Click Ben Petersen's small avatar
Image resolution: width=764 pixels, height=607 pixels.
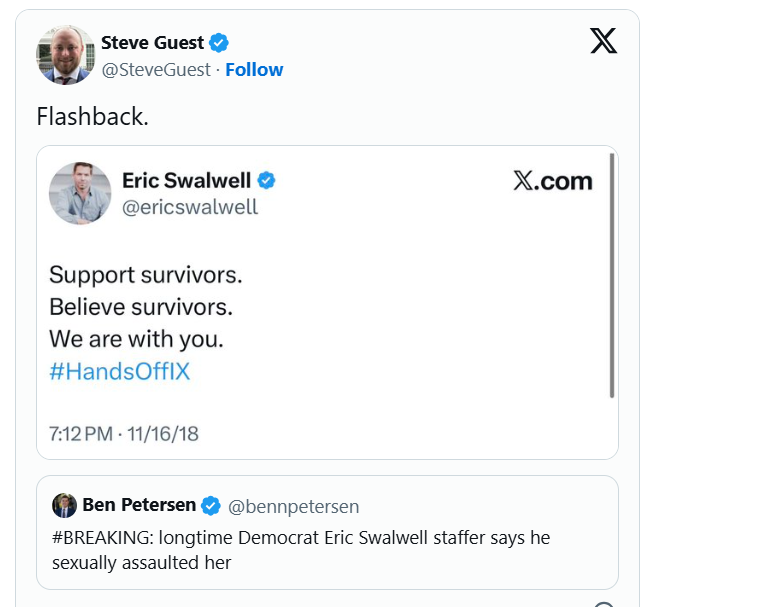[64, 505]
